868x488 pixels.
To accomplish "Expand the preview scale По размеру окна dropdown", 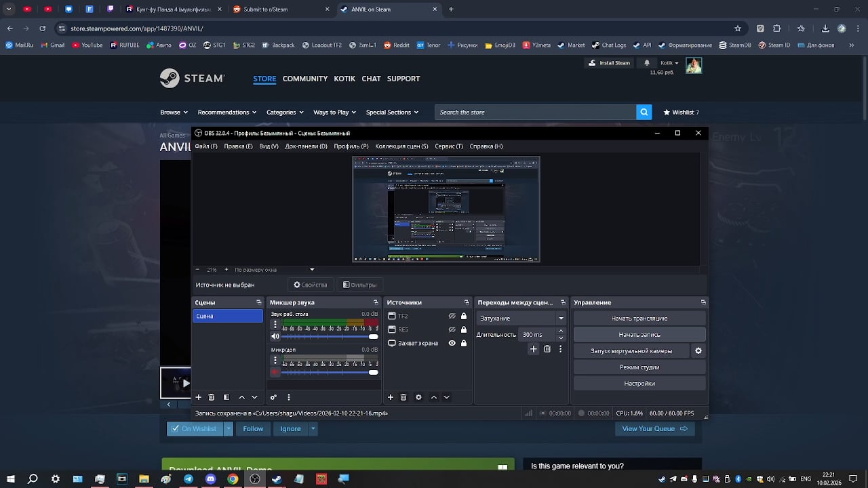I will tap(312, 270).
